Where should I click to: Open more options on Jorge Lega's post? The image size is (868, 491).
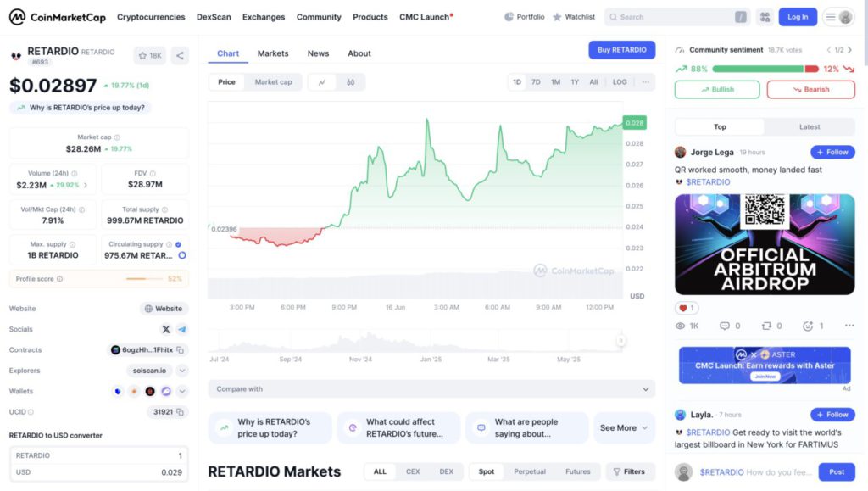849,326
